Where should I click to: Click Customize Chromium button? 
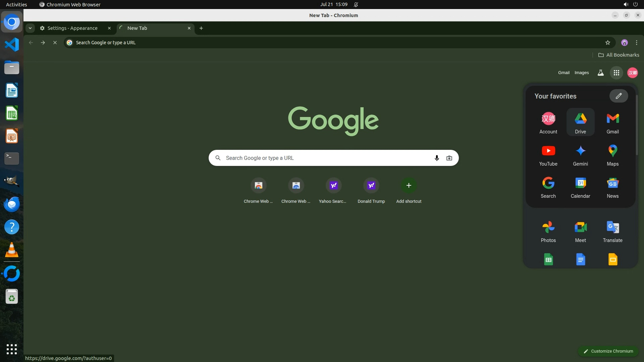[x=608, y=351]
